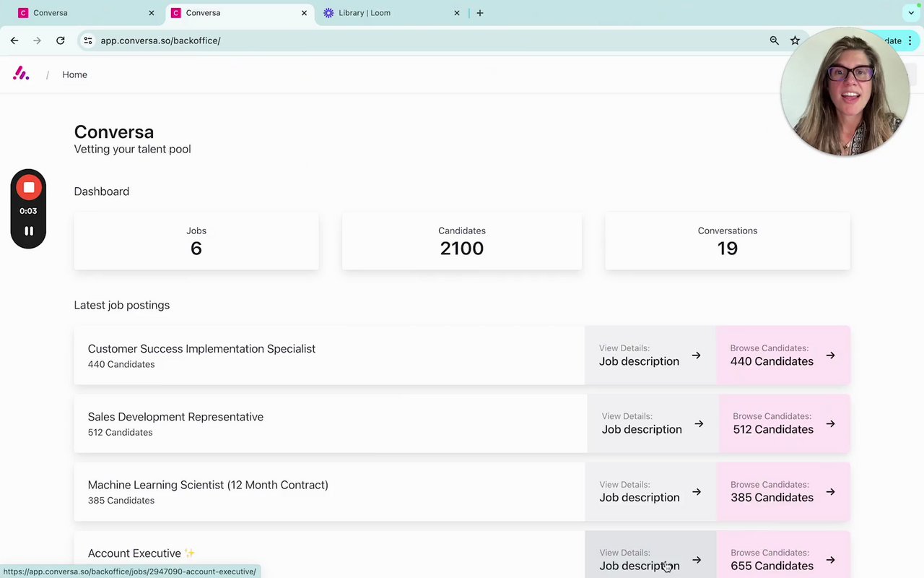Viewport: 924px width, 578px height.
Task: Expand the tab search dropdown
Action: point(911,13)
